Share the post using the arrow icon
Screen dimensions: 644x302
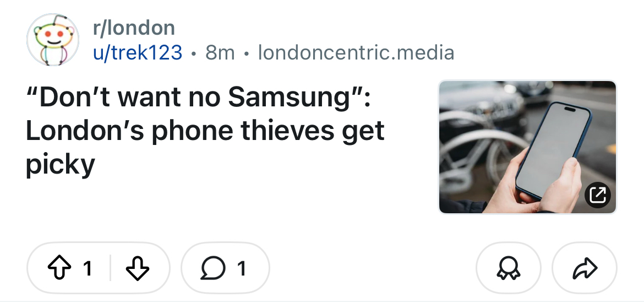(585, 268)
